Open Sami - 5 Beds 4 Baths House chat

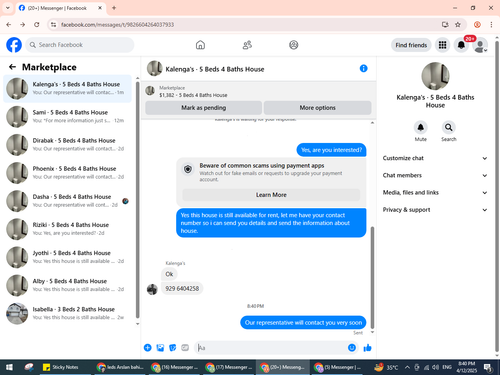pos(67,117)
